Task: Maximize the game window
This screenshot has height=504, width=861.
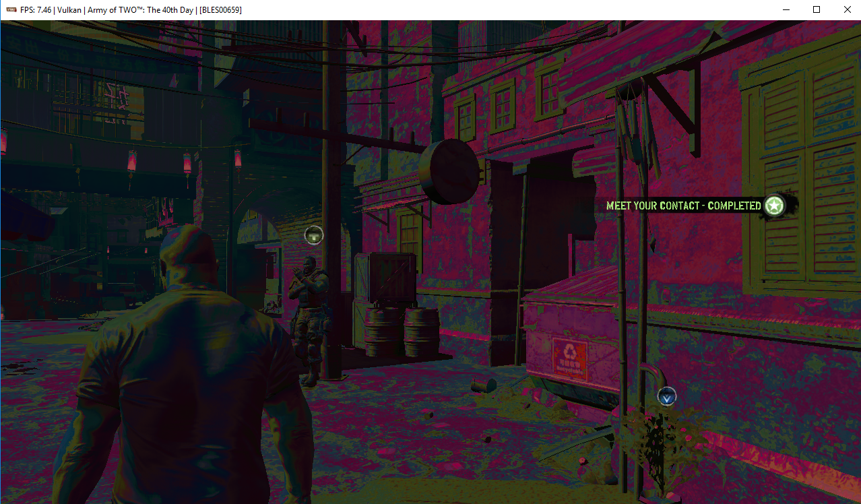Action: click(817, 10)
